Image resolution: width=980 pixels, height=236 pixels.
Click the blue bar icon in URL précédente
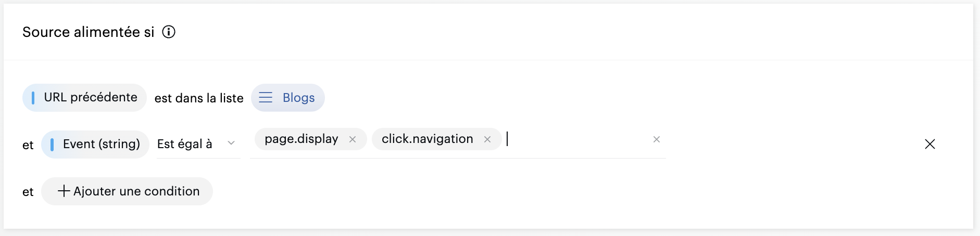click(x=33, y=98)
